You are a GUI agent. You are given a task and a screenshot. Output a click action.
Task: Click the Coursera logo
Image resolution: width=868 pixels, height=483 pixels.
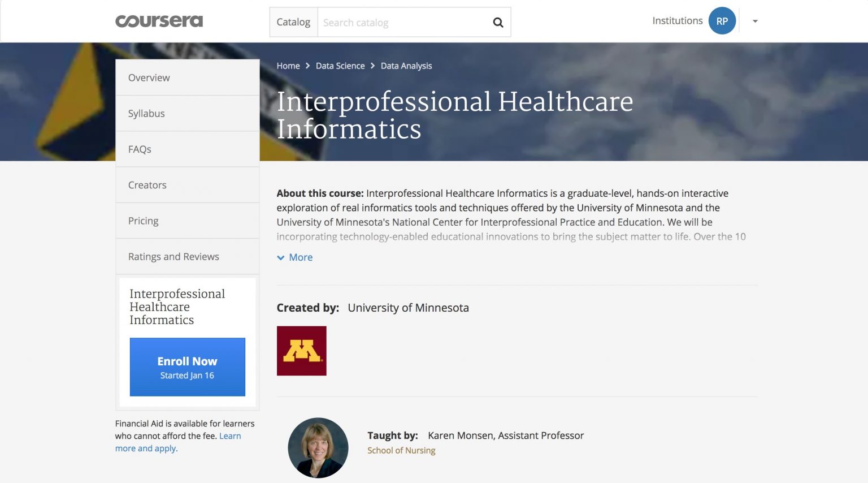pyautogui.click(x=159, y=21)
